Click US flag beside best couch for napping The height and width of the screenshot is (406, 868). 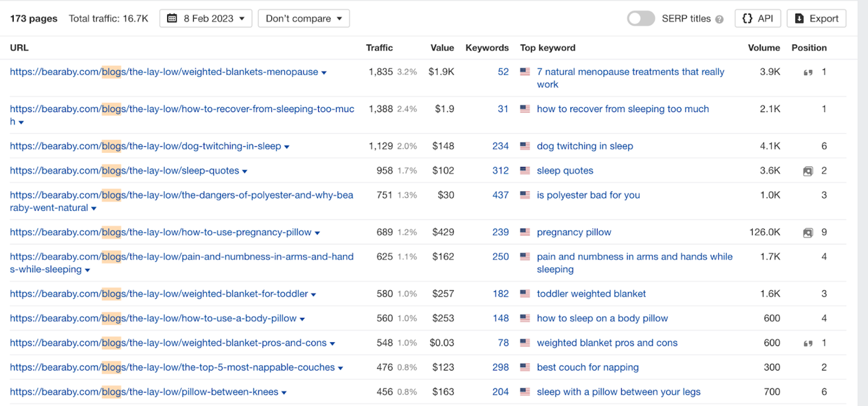click(x=525, y=367)
